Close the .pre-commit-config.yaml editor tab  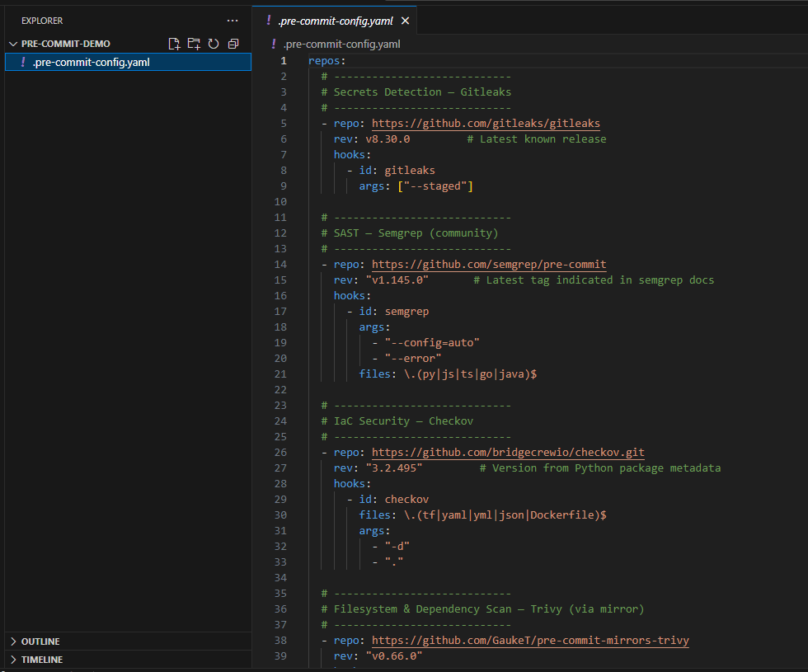point(405,21)
